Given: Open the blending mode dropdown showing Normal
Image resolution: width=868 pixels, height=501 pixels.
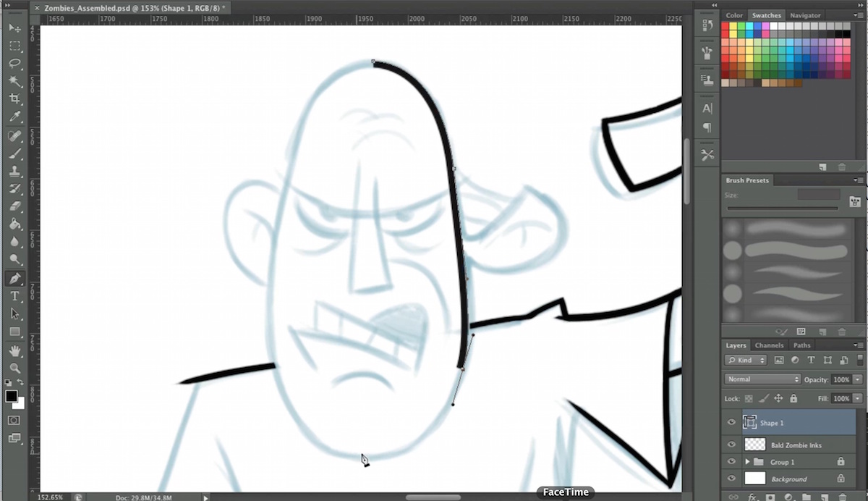Looking at the screenshot, I should 762,379.
